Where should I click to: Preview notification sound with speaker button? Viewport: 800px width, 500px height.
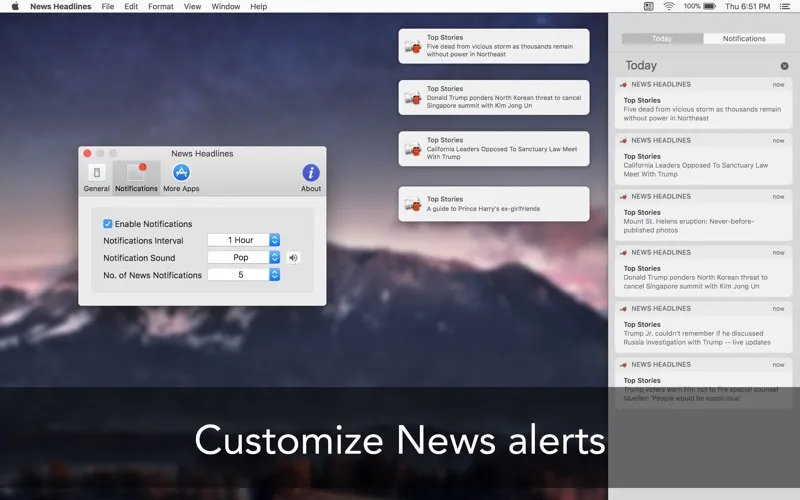294,257
